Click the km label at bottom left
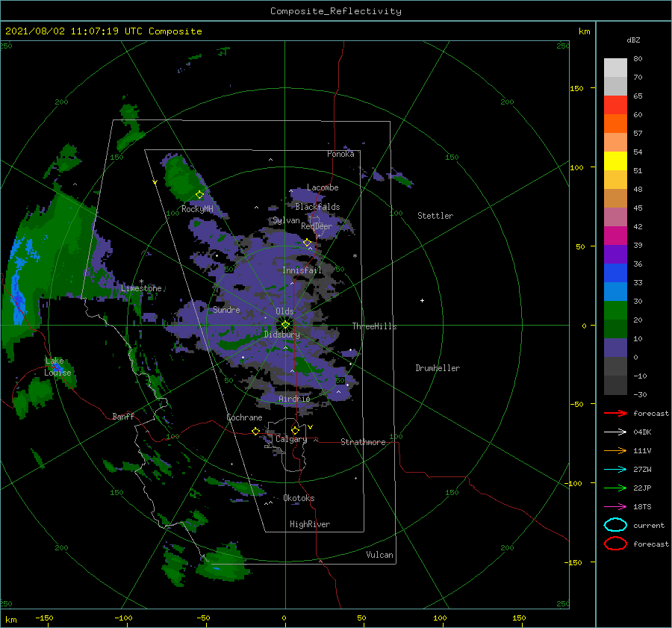672x628 pixels. coord(10,620)
